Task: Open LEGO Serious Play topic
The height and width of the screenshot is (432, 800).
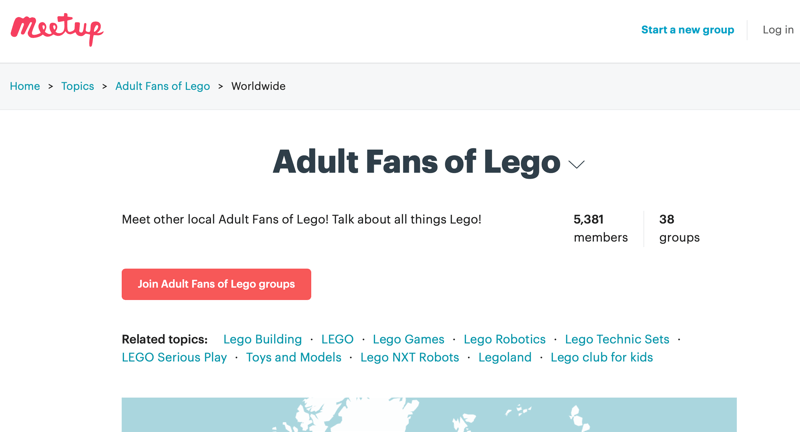Action: pyautogui.click(x=174, y=357)
